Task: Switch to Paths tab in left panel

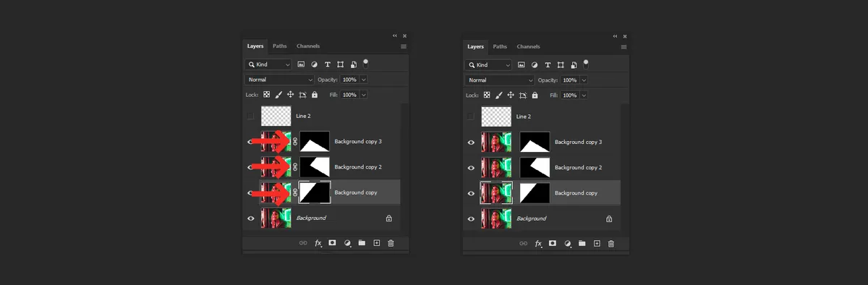Action: 280,46
